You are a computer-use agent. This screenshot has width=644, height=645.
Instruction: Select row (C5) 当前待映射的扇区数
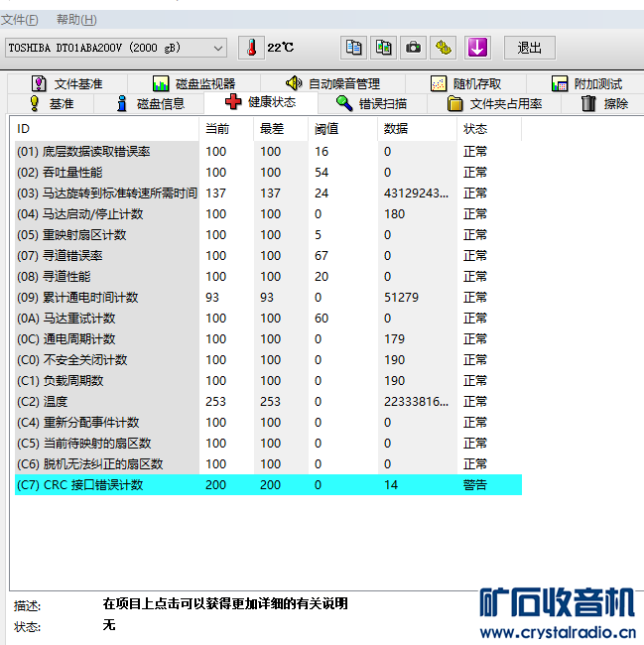(x=268, y=443)
